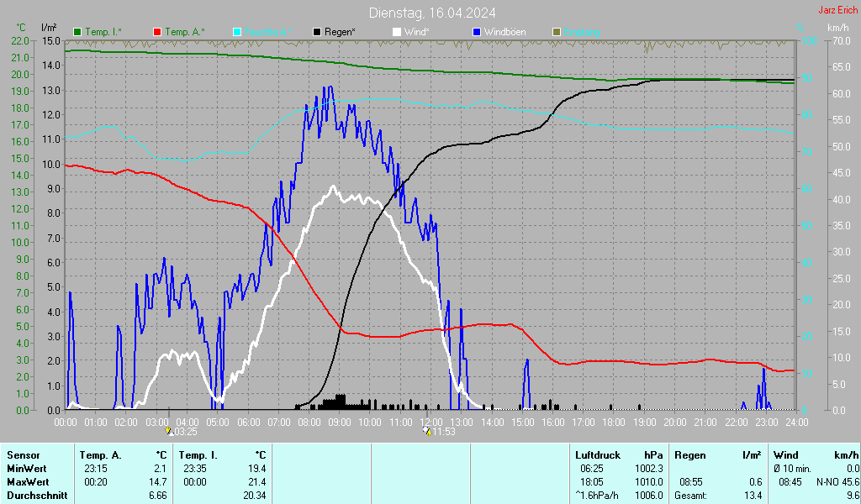Screen dimensions: 861x504
Task: Click the 'Luftdruck' column header
Action: click(x=598, y=455)
